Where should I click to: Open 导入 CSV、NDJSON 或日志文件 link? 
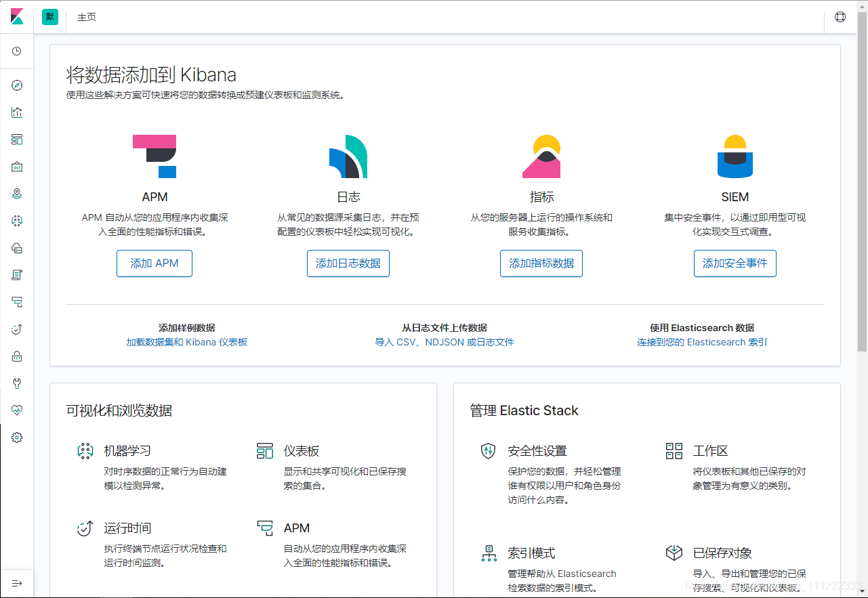pos(445,342)
